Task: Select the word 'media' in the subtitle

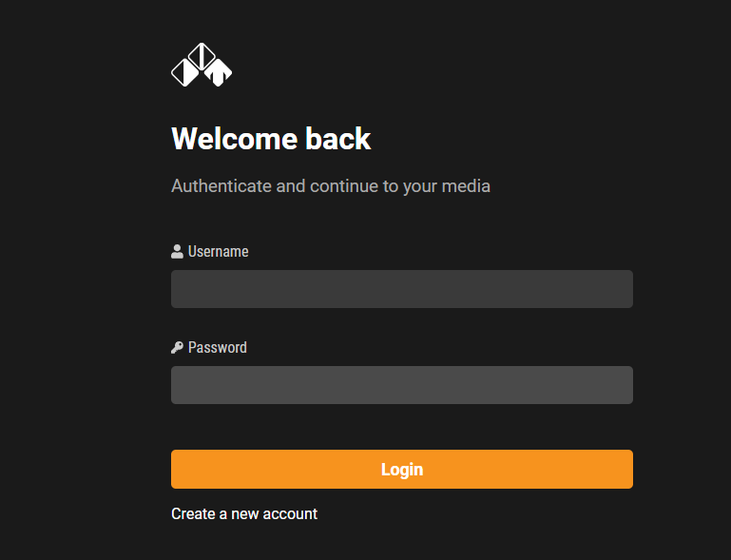Action: coord(466,186)
